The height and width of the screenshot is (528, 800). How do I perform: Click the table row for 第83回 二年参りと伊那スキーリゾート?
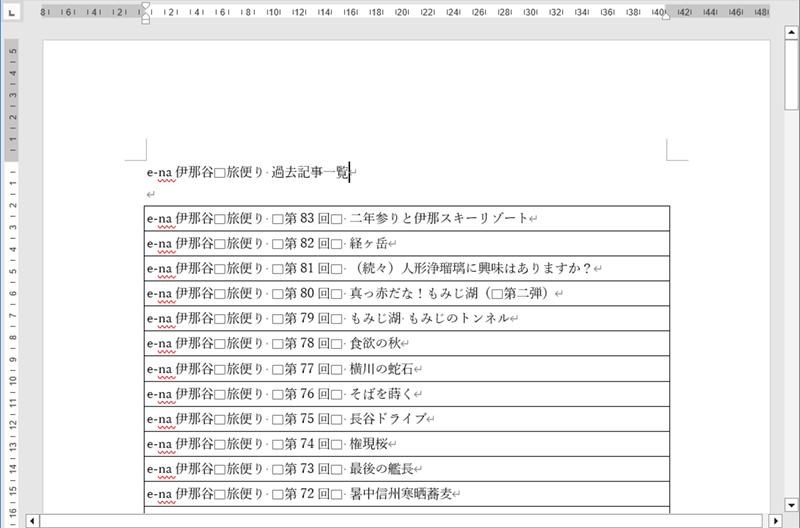tap(400, 218)
